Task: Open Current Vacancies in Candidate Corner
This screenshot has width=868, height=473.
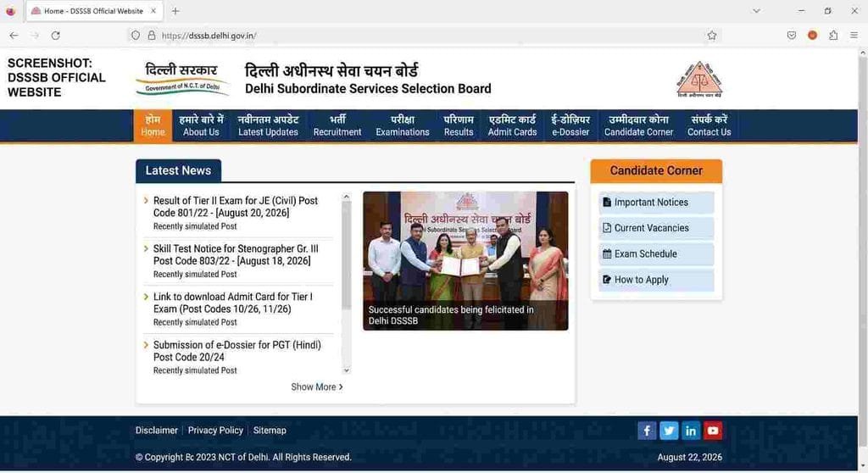Action: click(656, 228)
